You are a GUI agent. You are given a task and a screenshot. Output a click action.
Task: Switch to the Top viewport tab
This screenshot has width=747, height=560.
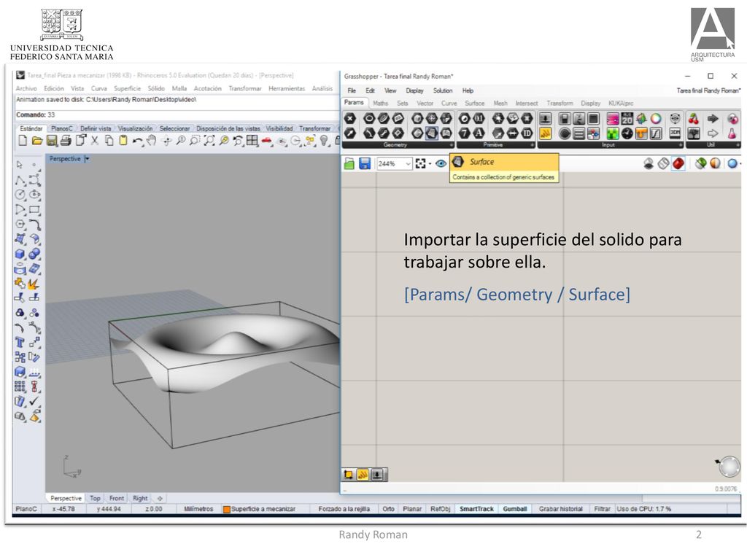coord(96,498)
